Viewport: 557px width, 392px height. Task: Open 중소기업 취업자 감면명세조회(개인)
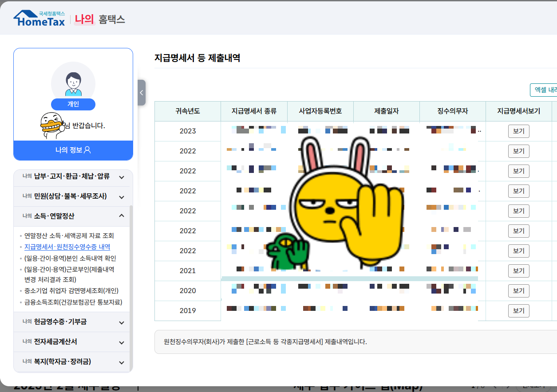point(71,291)
